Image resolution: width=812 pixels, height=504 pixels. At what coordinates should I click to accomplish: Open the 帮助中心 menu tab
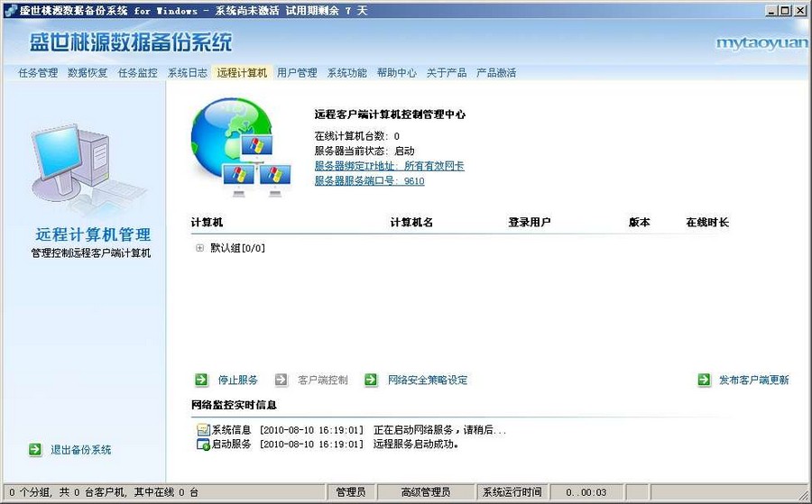[396, 72]
